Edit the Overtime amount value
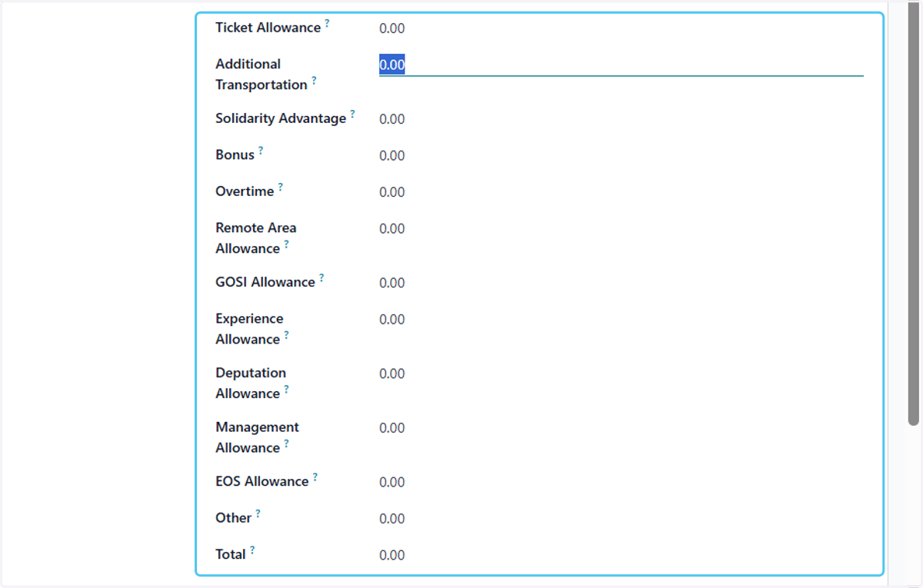Image resolution: width=923 pixels, height=588 pixels. 392,192
